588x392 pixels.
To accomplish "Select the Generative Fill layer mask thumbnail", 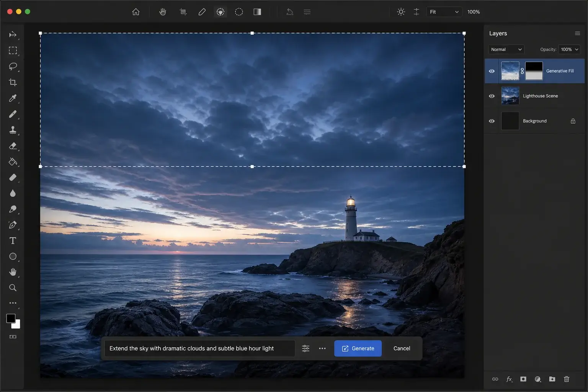I will pos(534,71).
